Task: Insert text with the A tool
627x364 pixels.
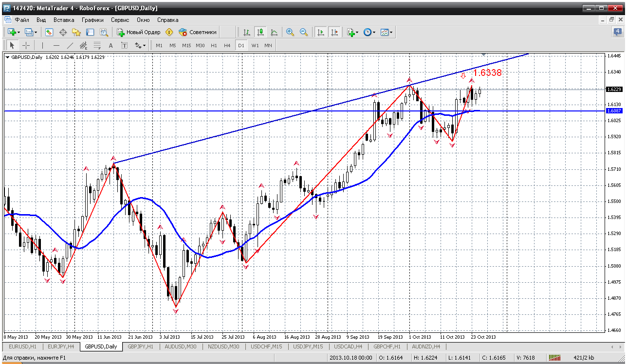Action: 111,45
